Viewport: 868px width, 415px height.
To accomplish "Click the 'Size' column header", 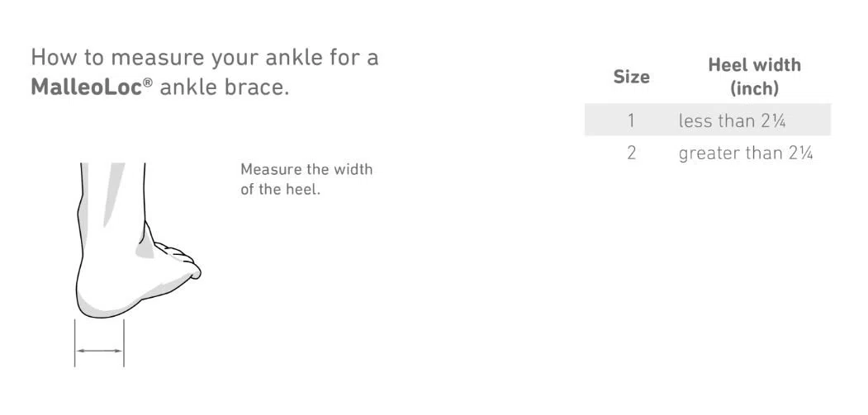I will [x=632, y=77].
